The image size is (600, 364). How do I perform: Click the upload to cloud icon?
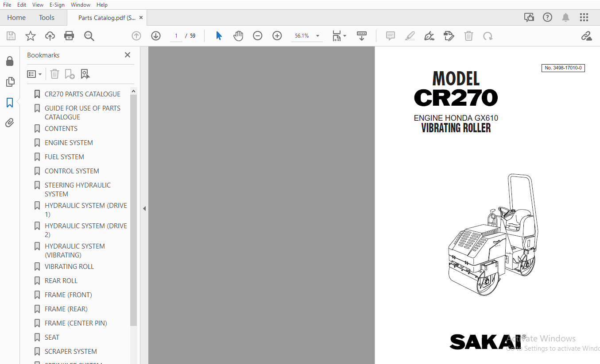50,36
